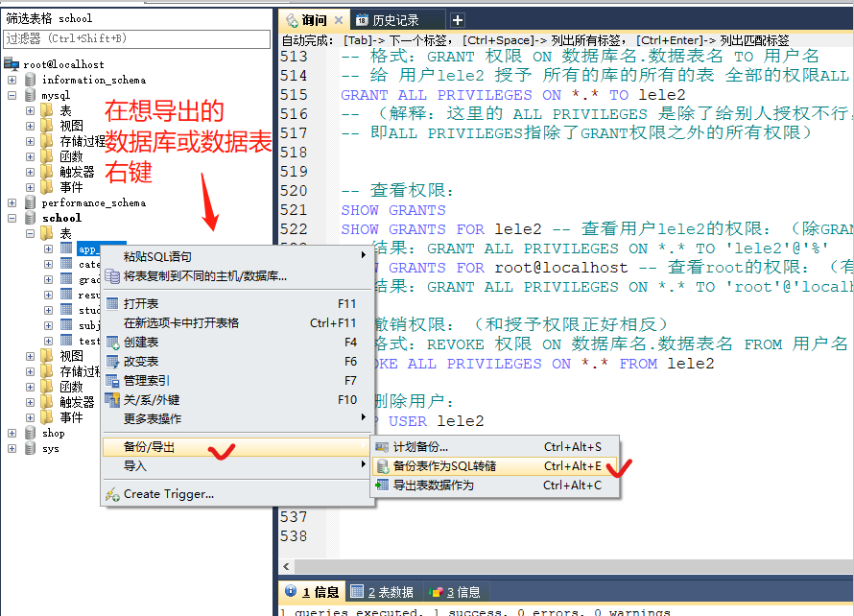Screen dimensions: 854x616
Task: Click the copy table to host icon
Action: pyautogui.click(x=112, y=276)
